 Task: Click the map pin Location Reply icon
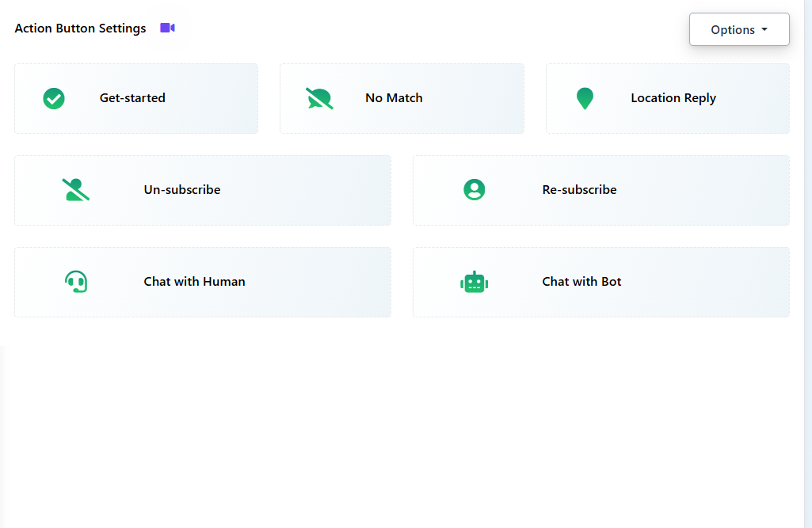[x=585, y=98]
